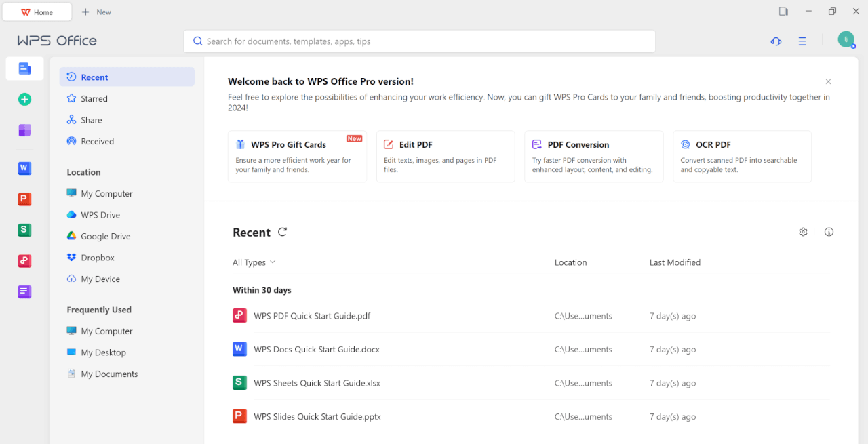Open the Docs icon in left sidebar
Screen dimensions: 868x444
pyautogui.click(x=24, y=68)
